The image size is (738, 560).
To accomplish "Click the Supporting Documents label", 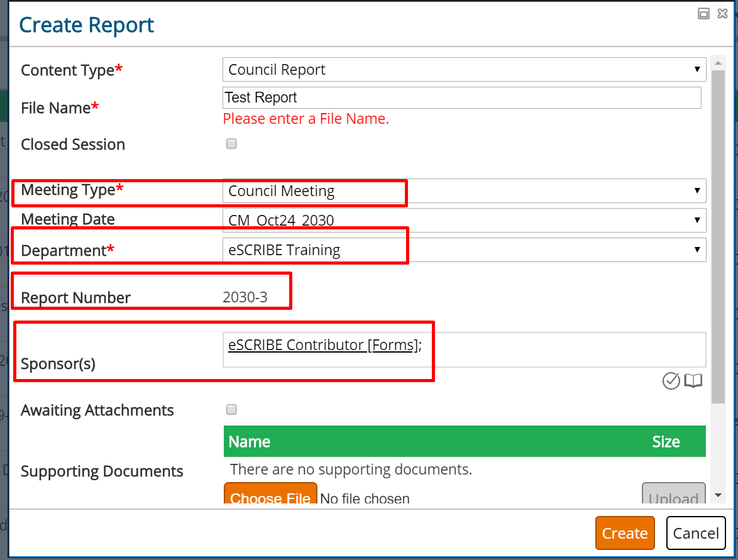I will tap(102, 471).
